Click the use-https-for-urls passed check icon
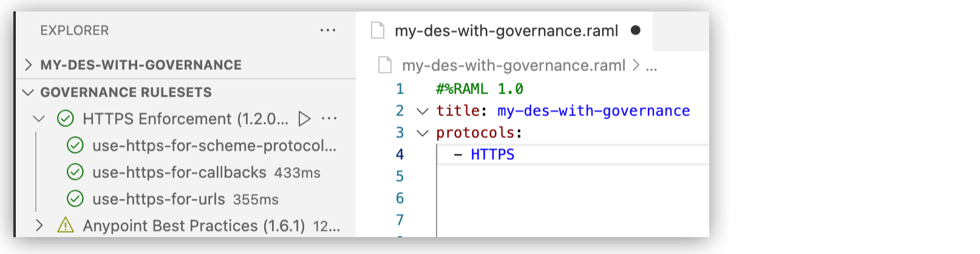Viewport: 980px width, 254px height. 75,199
